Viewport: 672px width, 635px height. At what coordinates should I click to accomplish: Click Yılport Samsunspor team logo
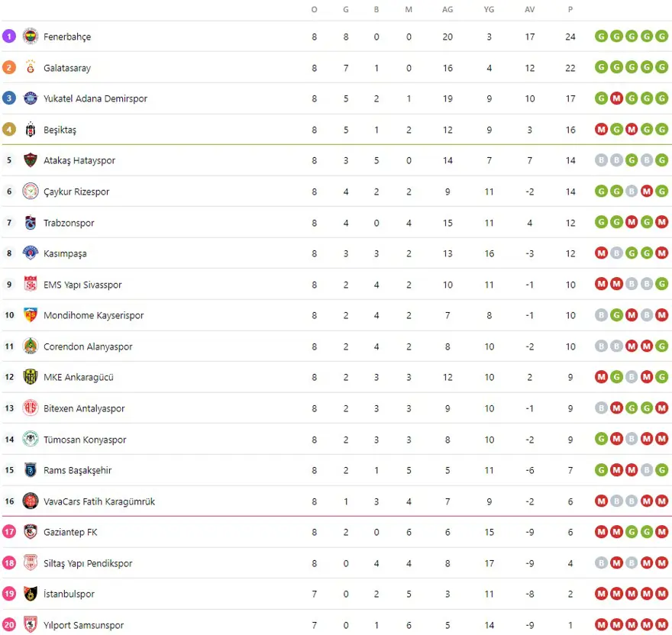click(31, 625)
